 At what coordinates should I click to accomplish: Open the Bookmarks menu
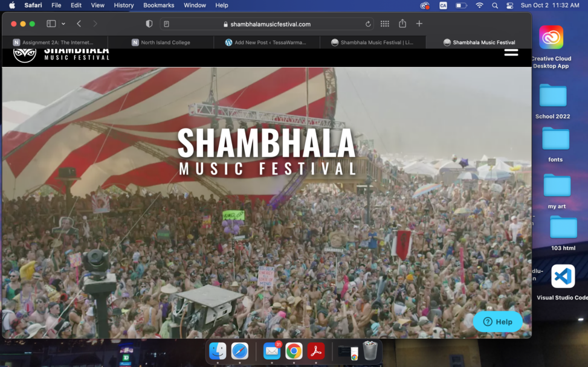(158, 5)
